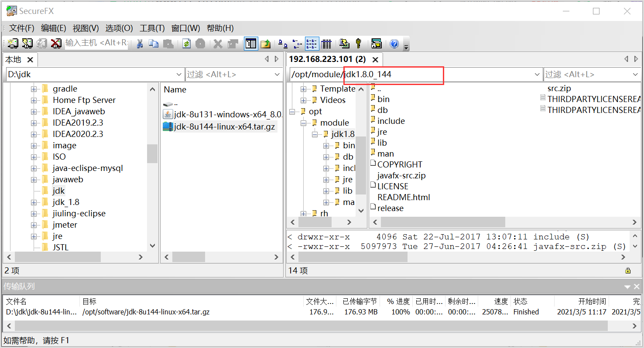This screenshot has width=644, height=348.
Task: Switch to small icons view
Action: (297, 44)
